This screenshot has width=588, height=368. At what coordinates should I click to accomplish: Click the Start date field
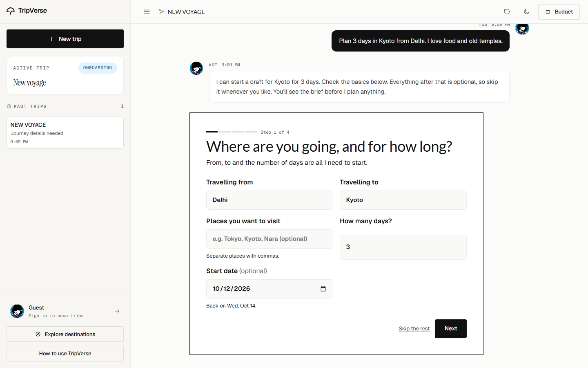[269, 289]
